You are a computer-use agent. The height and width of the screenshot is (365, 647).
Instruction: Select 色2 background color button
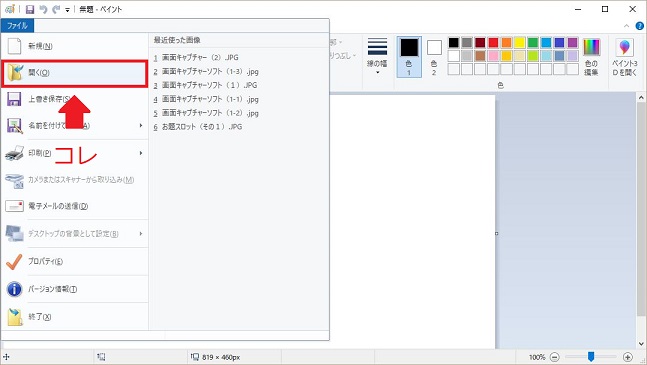point(434,57)
